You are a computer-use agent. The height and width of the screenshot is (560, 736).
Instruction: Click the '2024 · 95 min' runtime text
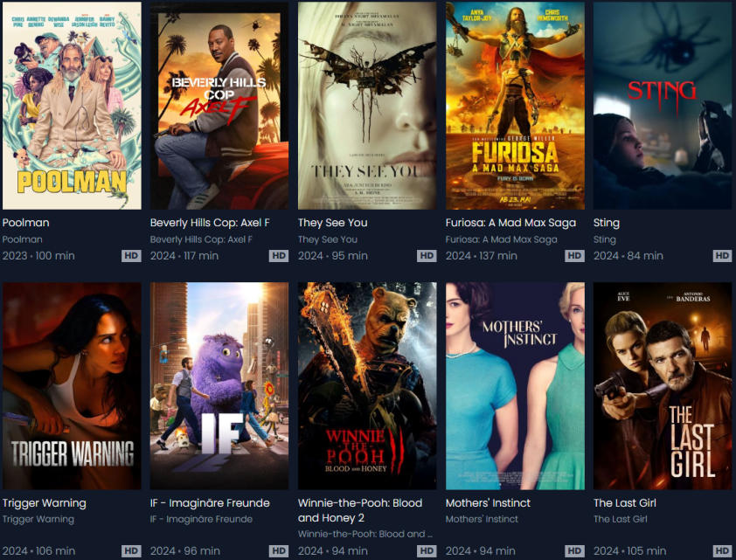click(x=333, y=256)
